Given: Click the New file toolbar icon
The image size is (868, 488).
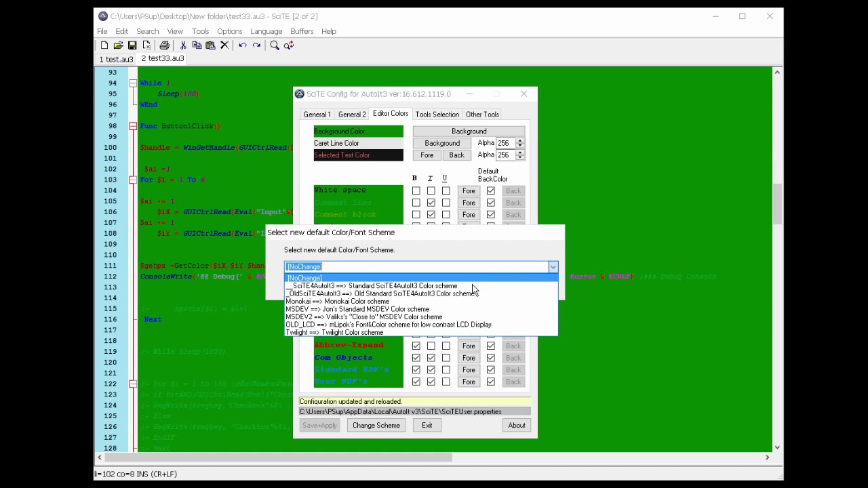Looking at the screenshot, I should pyautogui.click(x=104, y=45).
